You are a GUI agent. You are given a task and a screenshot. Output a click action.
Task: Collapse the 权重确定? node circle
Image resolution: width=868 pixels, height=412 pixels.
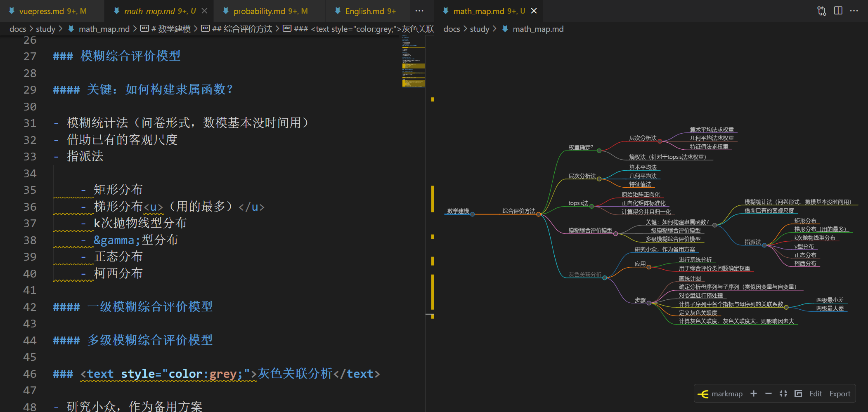point(599,151)
